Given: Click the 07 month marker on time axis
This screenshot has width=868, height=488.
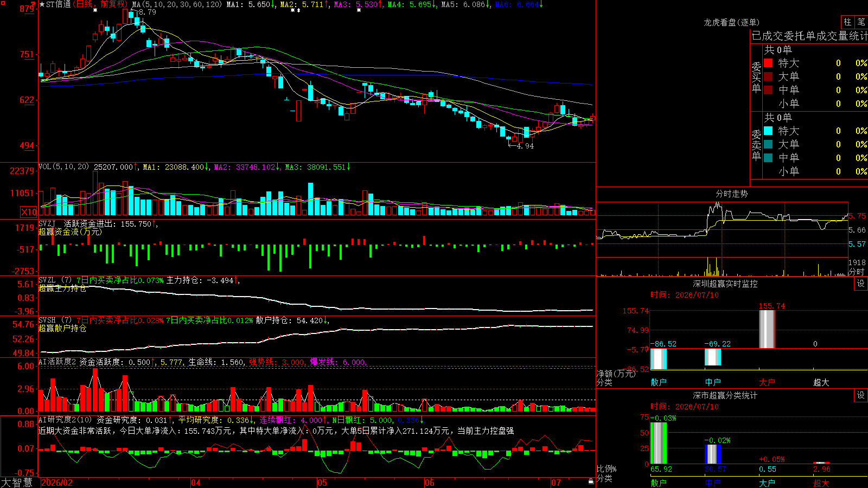Looking at the screenshot, I should click(556, 483).
